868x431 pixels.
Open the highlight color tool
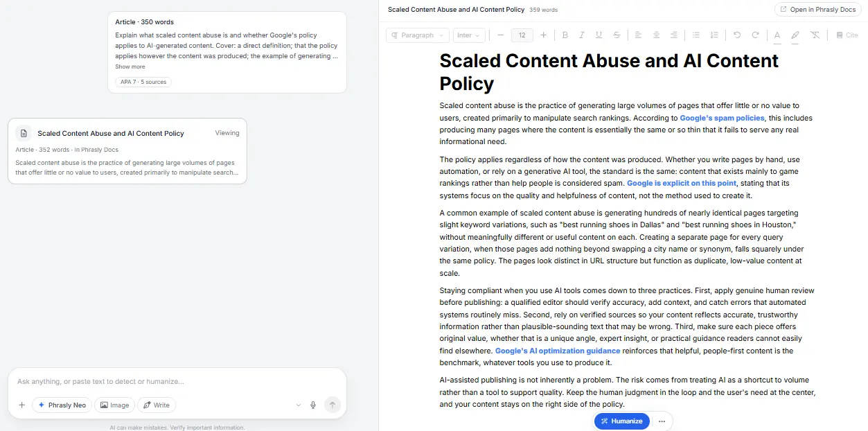click(795, 35)
